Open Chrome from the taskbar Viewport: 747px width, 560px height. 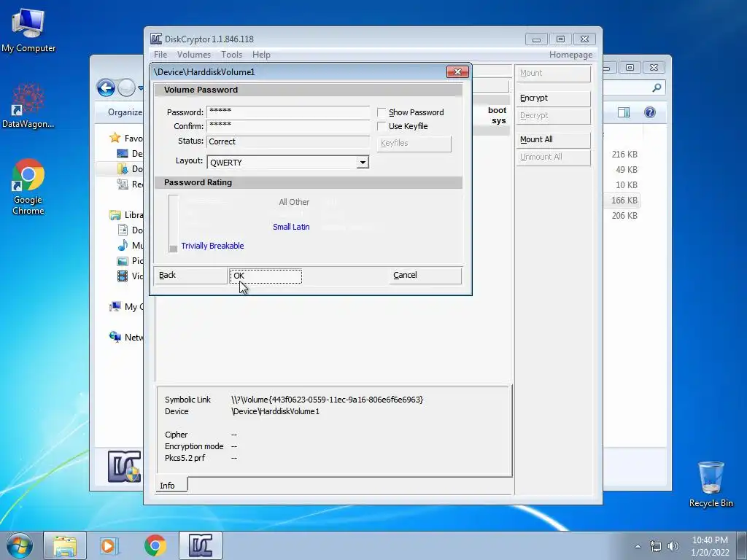[155, 545]
